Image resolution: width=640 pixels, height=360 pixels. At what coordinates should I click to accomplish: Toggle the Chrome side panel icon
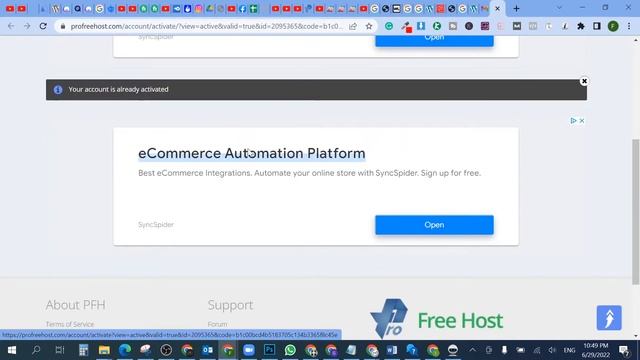pos(597,26)
